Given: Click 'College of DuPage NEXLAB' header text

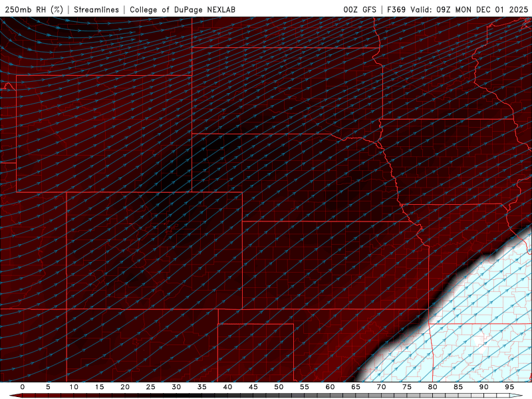Looking at the screenshot, I should (182, 9).
